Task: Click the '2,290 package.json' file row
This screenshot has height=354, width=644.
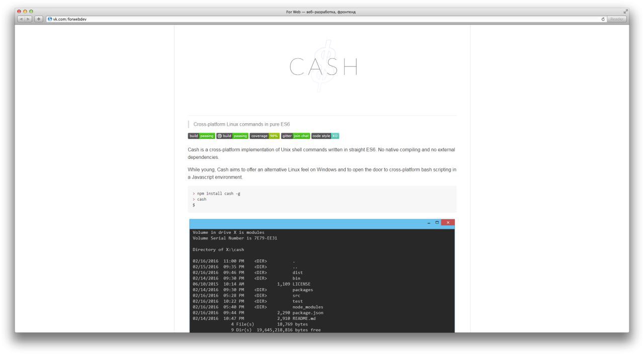Action: point(258,313)
